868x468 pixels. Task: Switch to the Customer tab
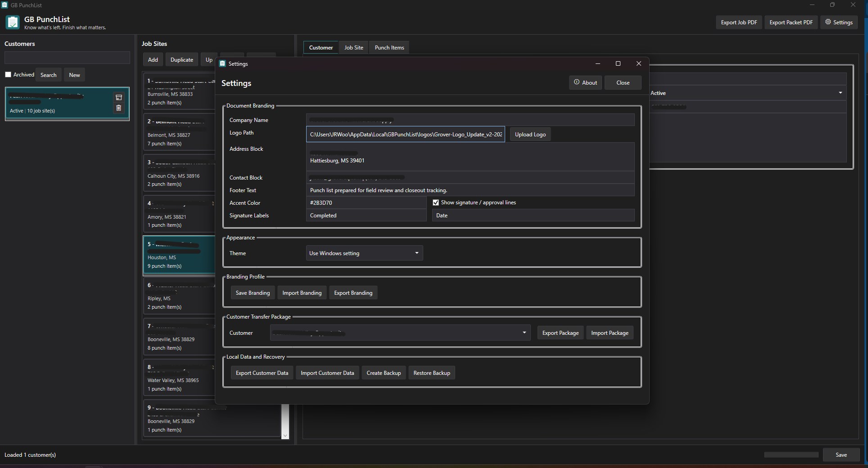coord(321,48)
